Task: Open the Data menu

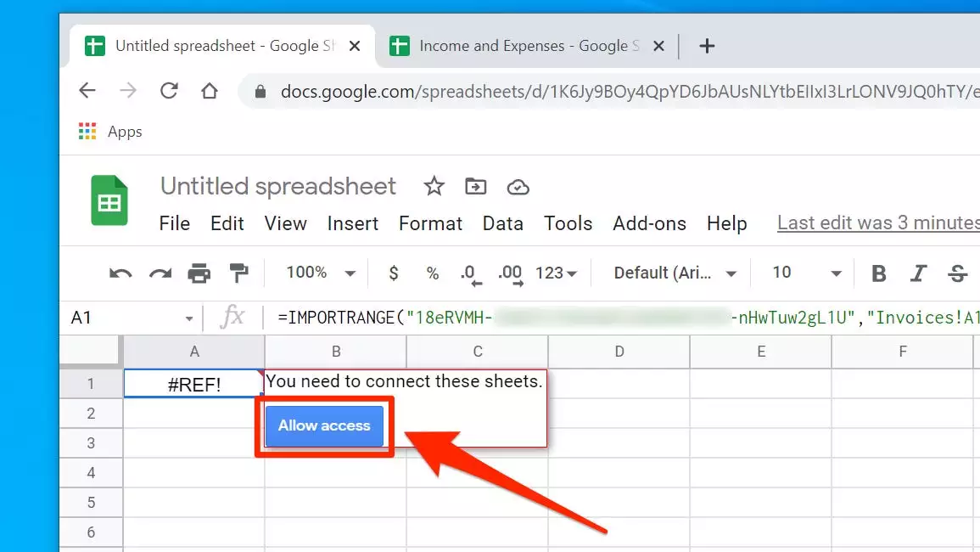Action: (502, 223)
